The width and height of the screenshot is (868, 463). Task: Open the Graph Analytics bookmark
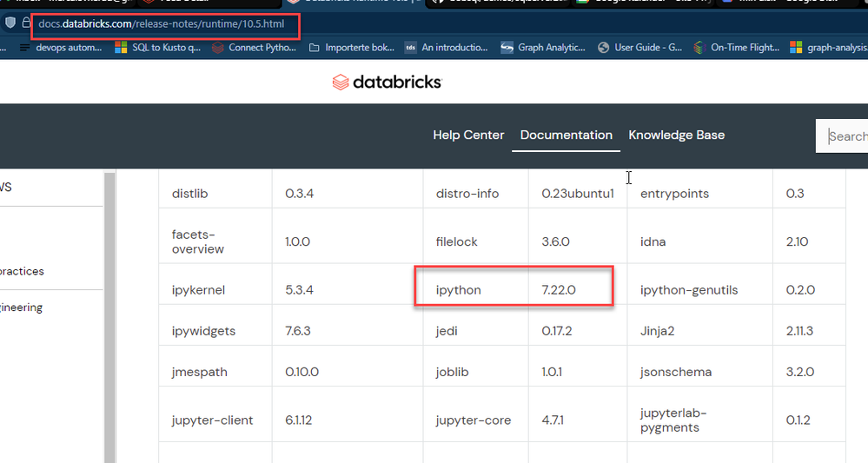click(543, 48)
